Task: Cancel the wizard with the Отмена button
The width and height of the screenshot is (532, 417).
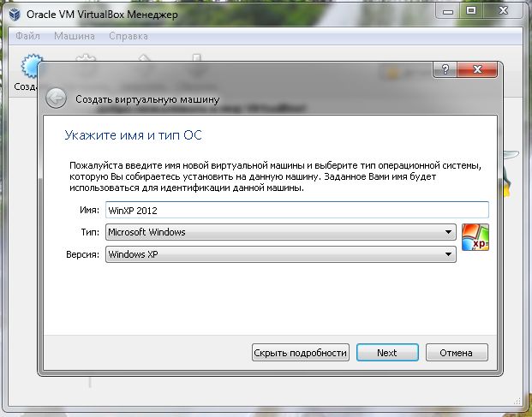Action: (x=456, y=353)
